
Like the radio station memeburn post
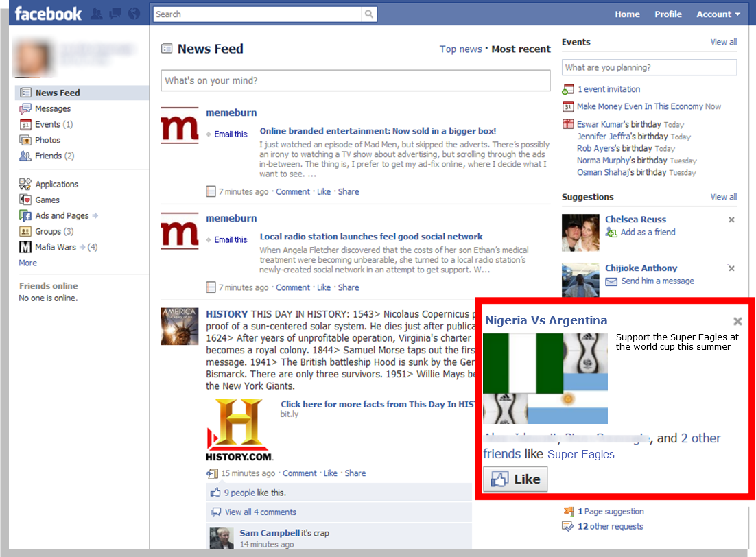coord(323,287)
